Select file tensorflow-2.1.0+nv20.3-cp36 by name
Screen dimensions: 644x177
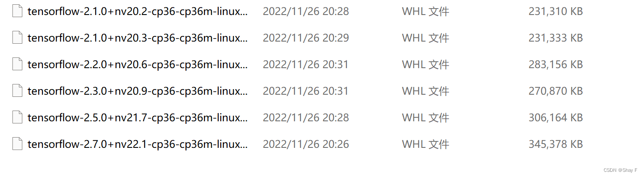click(137, 38)
